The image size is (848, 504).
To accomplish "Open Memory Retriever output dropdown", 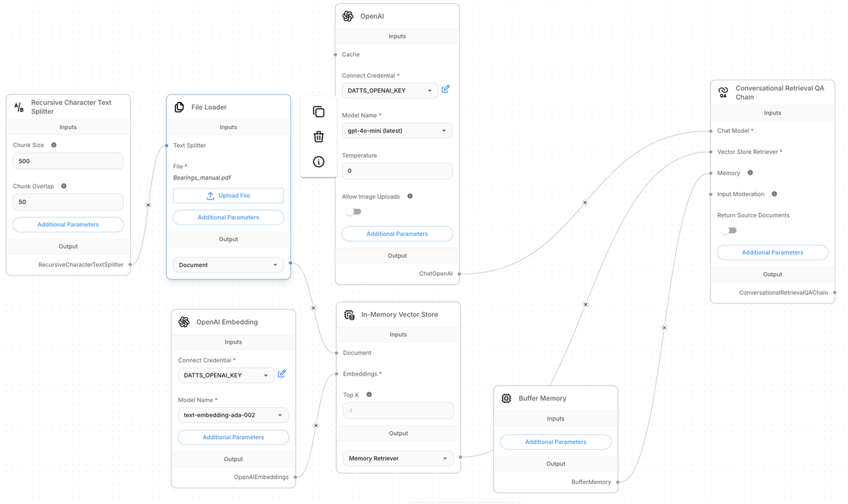I will click(398, 458).
